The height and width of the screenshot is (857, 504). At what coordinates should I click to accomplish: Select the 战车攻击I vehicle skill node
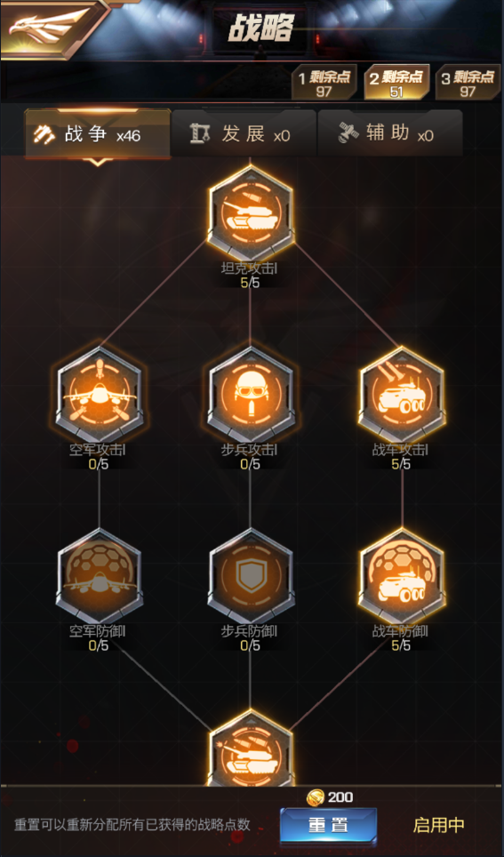[402, 395]
